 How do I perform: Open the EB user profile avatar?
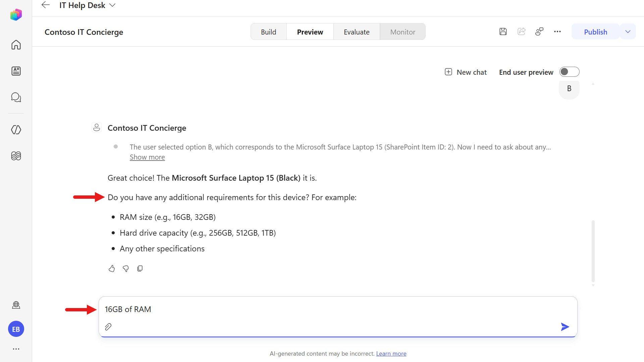[x=16, y=329]
